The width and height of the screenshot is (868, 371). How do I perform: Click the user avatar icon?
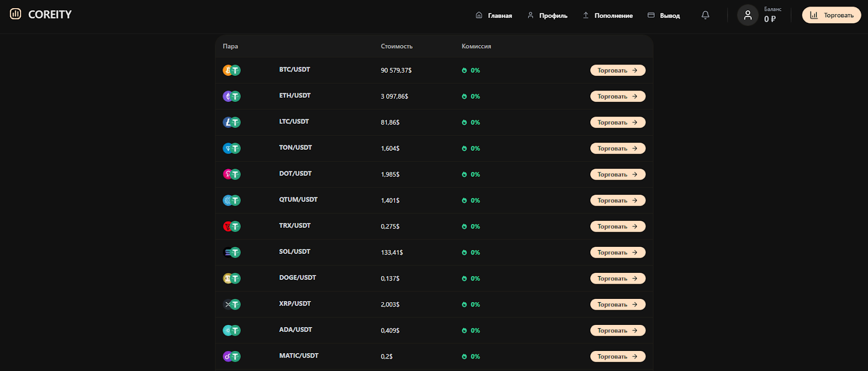pos(748,15)
